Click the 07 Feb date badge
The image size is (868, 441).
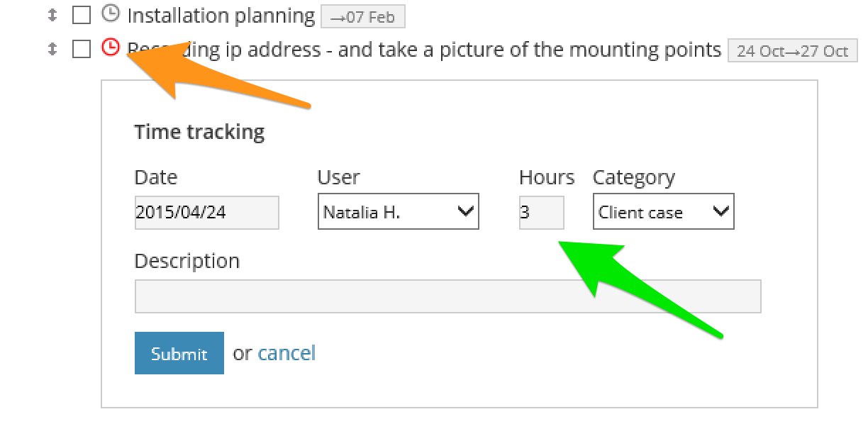[362, 16]
